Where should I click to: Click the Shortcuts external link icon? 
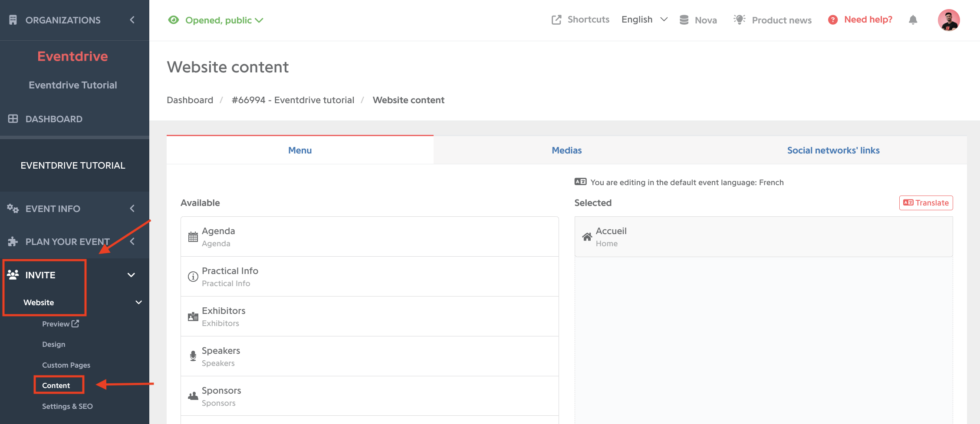(556, 20)
